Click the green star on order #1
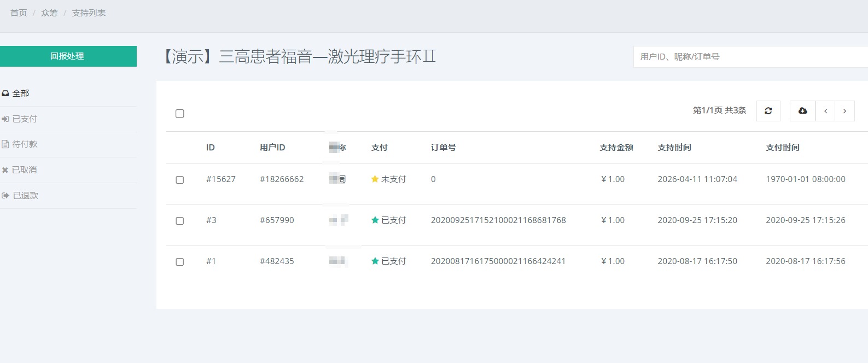Screen dimensions: 868x363 pos(375,261)
